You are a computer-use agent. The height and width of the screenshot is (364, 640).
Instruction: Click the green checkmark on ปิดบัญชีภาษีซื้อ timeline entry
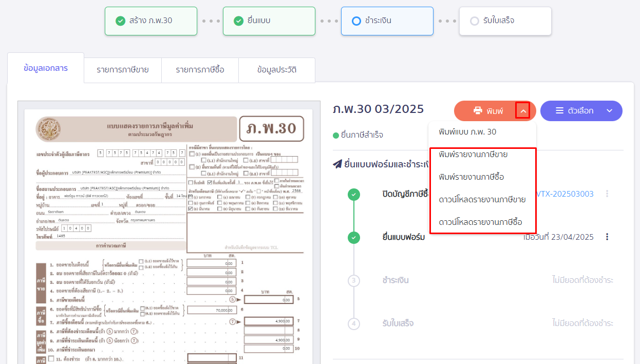pyautogui.click(x=353, y=194)
